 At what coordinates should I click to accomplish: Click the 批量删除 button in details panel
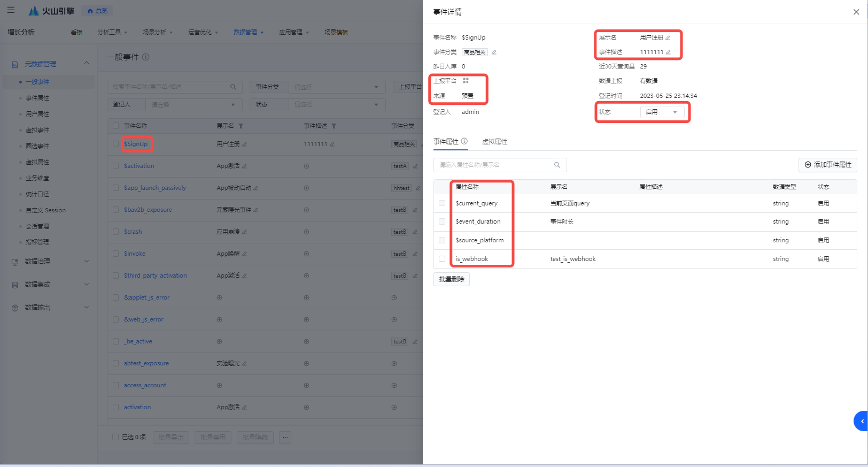452,279
